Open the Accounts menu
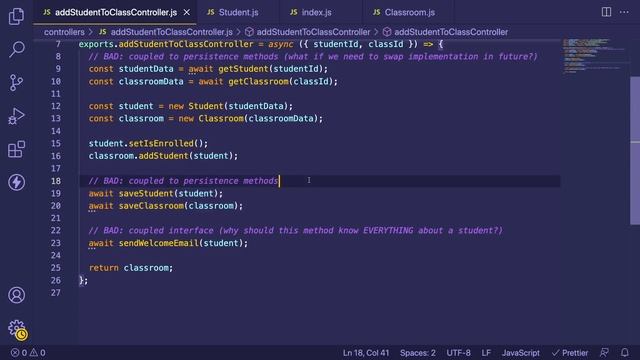The image size is (640, 360). (x=16, y=295)
